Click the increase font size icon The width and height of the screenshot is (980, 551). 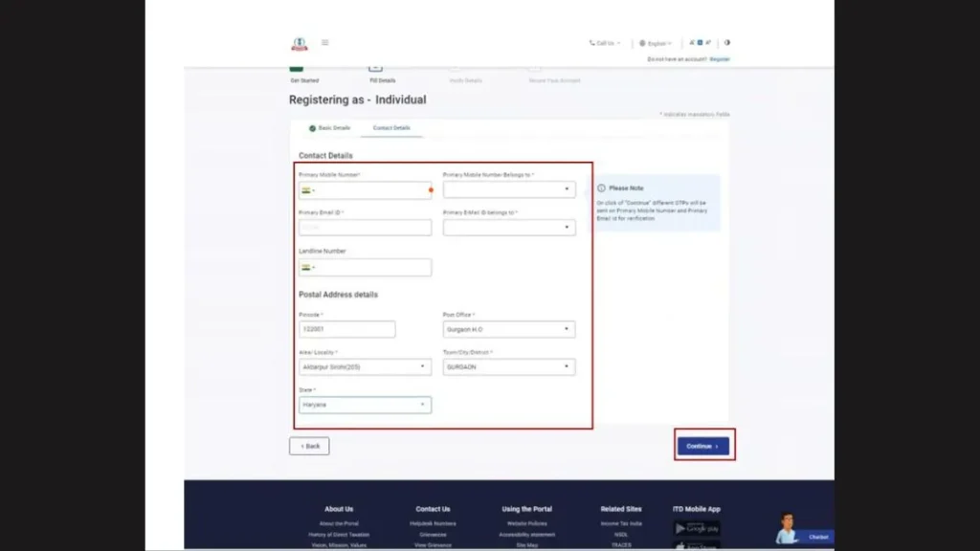coord(708,43)
